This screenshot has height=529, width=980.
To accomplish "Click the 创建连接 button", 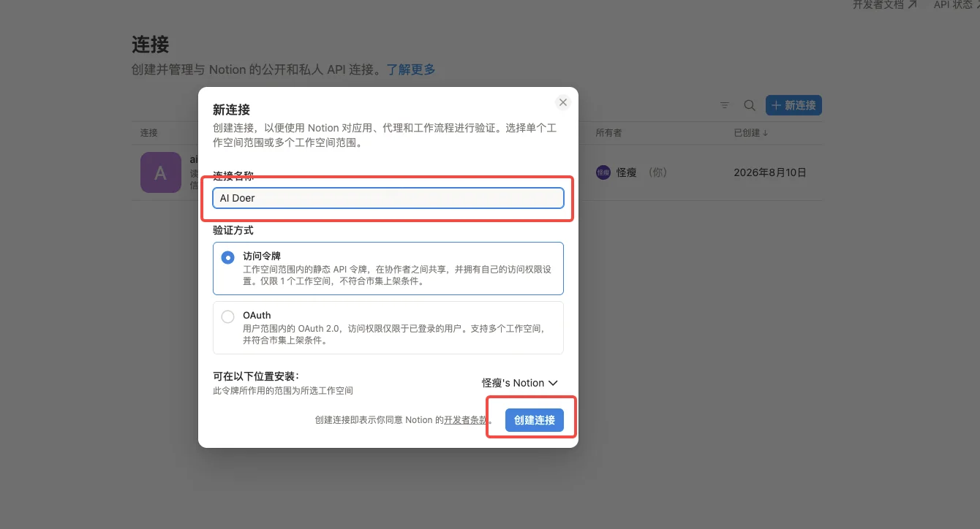I will [535, 420].
